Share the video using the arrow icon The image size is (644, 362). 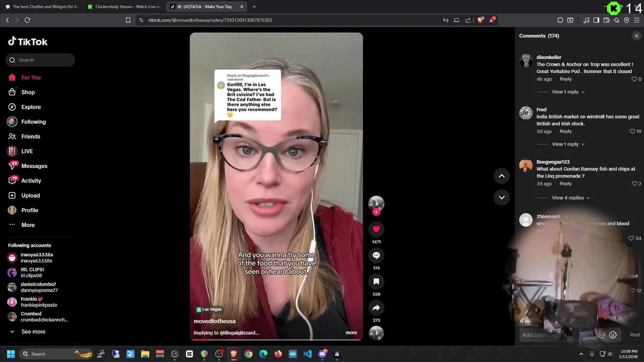tap(376, 308)
